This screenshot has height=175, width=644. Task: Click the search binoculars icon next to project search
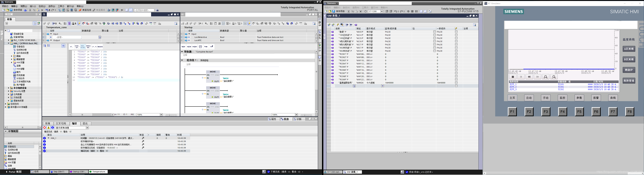[x=157, y=10]
